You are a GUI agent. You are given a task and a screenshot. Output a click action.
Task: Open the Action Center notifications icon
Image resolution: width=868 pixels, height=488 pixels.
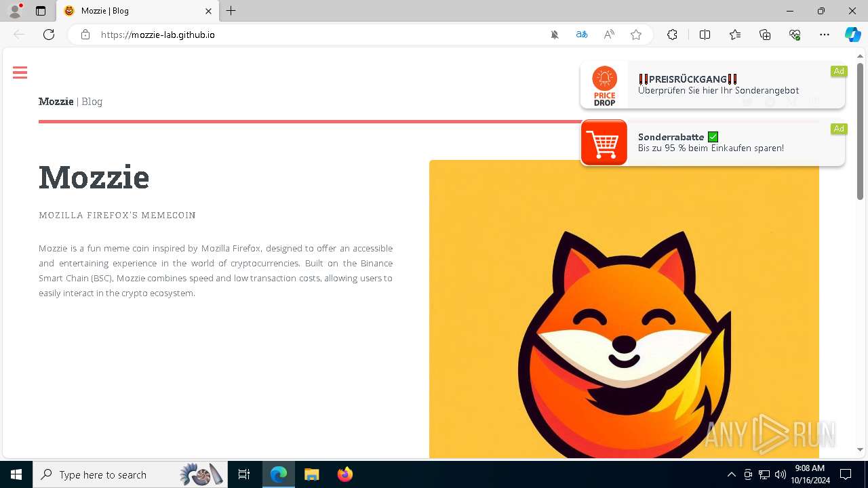click(846, 474)
